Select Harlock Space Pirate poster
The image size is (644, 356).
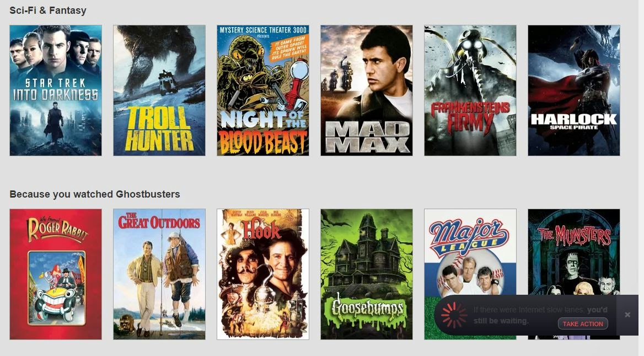574,91
